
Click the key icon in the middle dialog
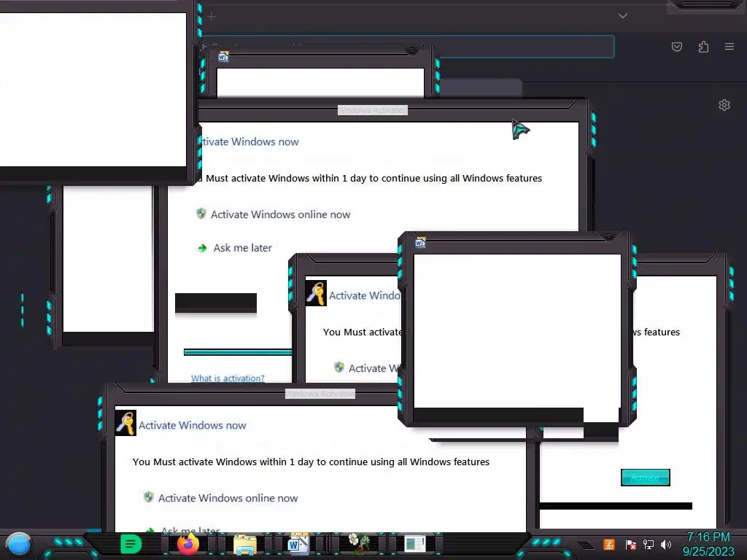point(316,293)
